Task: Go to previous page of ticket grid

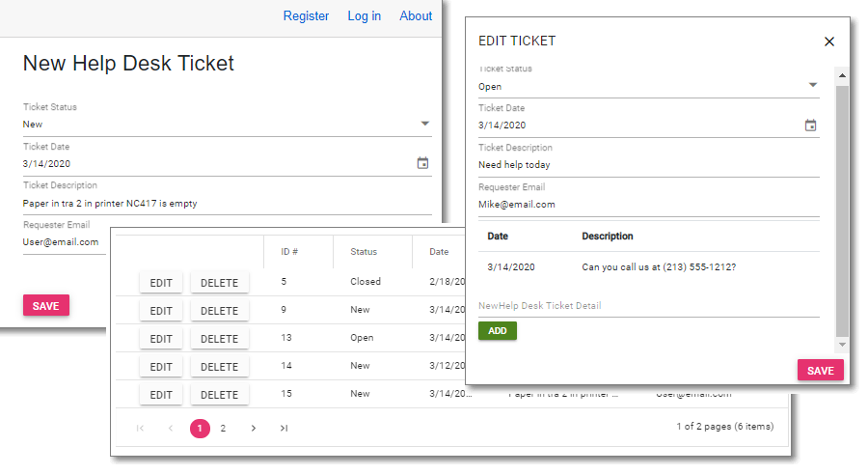Action: pos(171,428)
